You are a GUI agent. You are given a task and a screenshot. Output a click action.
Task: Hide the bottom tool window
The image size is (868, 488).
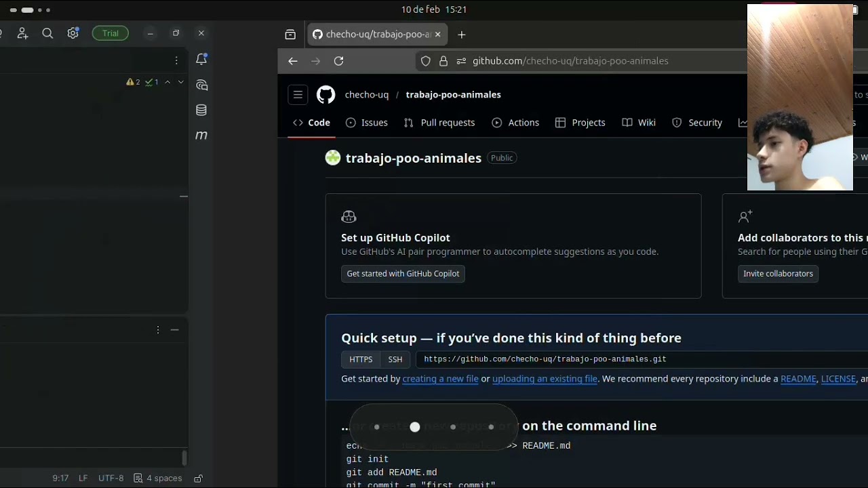pyautogui.click(x=174, y=329)
